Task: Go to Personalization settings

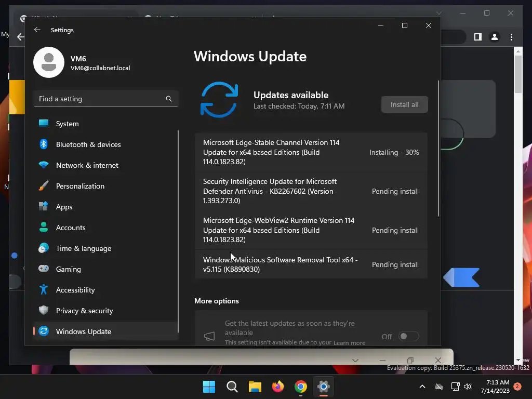Action: (106, 186)
